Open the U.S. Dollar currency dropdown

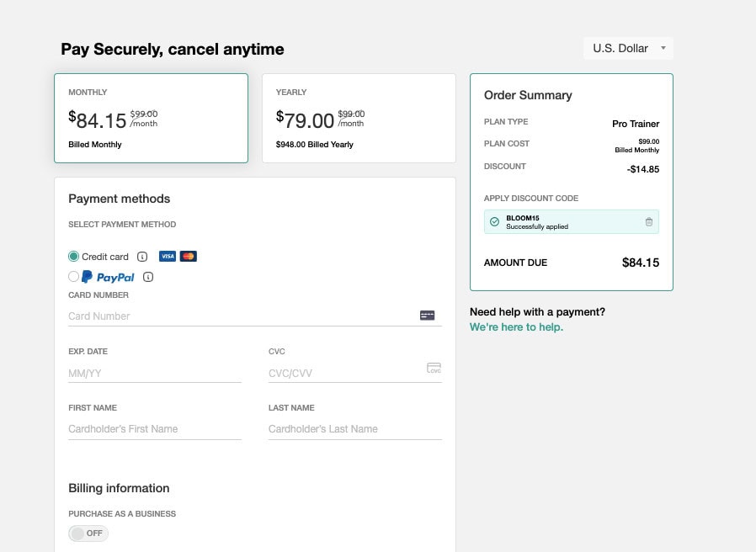point(628,48)
